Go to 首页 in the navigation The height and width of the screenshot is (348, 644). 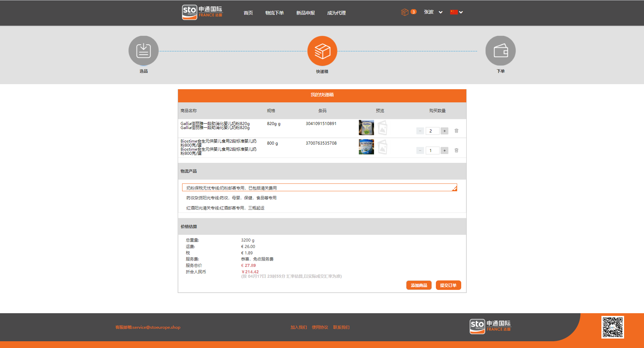click(x=248, y=13)
